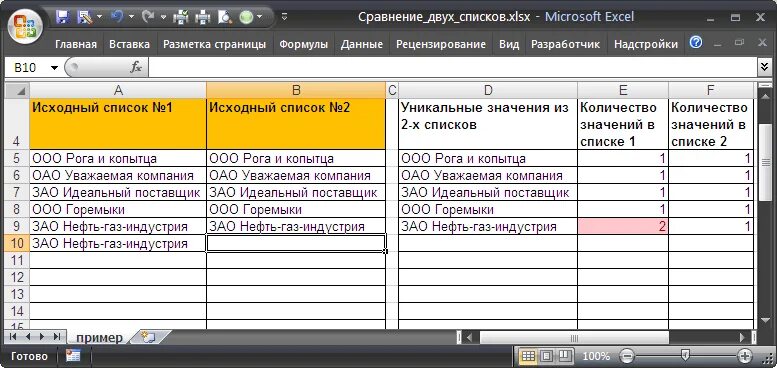Open the Главная ribbon tab
Image resolution: width=777 pixels, height=368 pixels.
tap(76, 44)
